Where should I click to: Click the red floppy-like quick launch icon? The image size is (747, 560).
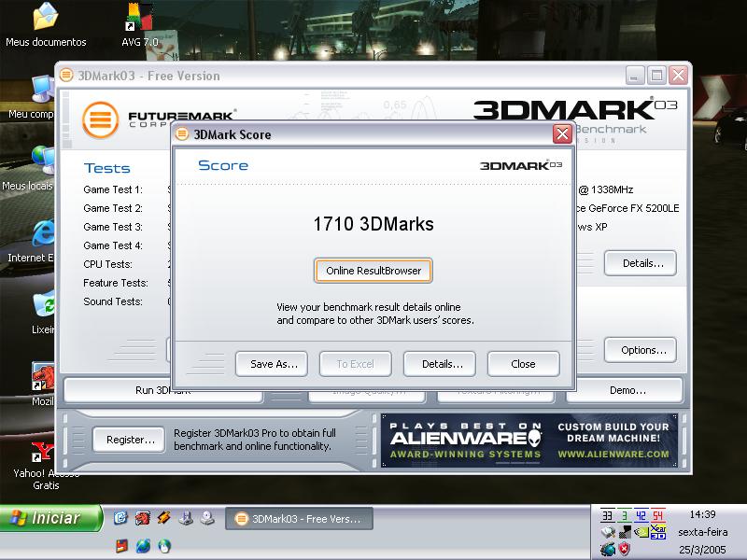tap(121, 545)
